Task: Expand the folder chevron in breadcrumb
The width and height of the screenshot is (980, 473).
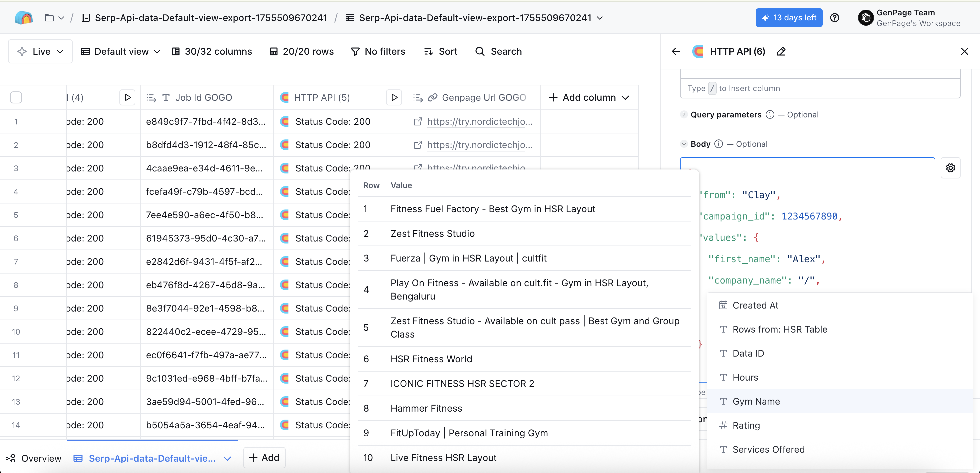Action: coord(61,18)
